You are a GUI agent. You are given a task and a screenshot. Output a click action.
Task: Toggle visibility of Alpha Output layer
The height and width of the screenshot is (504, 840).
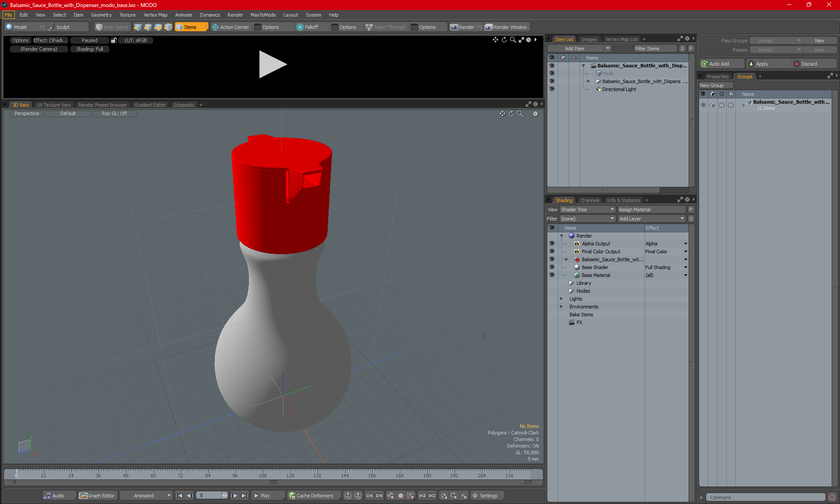click(552, 244)
